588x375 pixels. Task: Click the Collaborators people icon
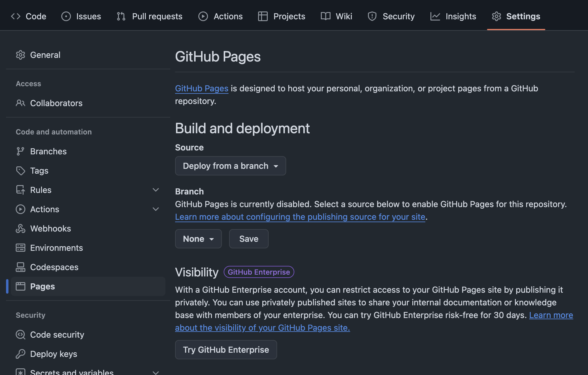21,103
